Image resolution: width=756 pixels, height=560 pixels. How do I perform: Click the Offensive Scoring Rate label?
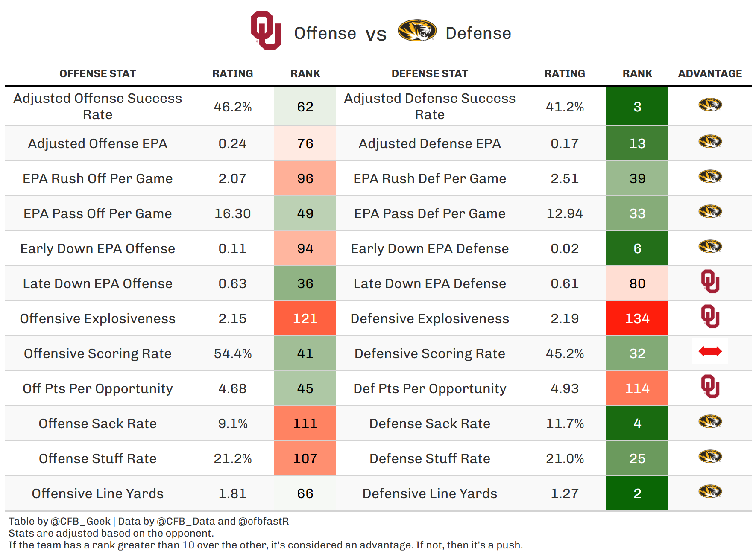pyautogui.click(x=97, y=353)
